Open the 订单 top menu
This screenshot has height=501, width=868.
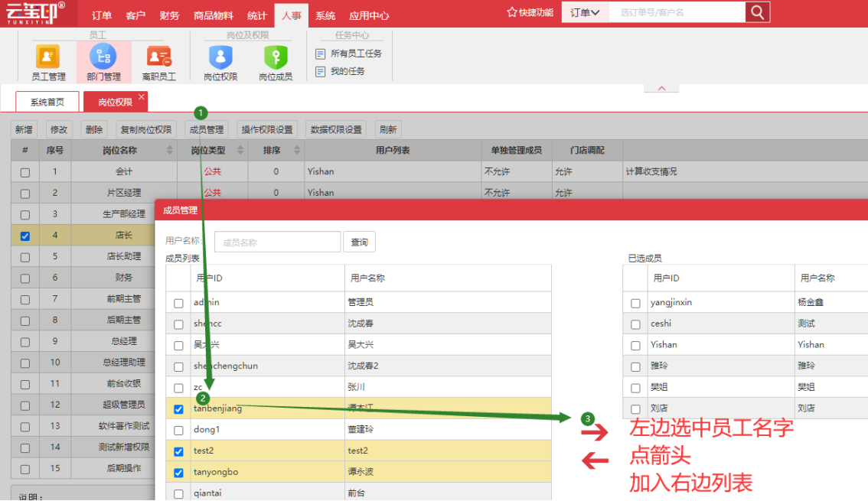coord(102,15)
